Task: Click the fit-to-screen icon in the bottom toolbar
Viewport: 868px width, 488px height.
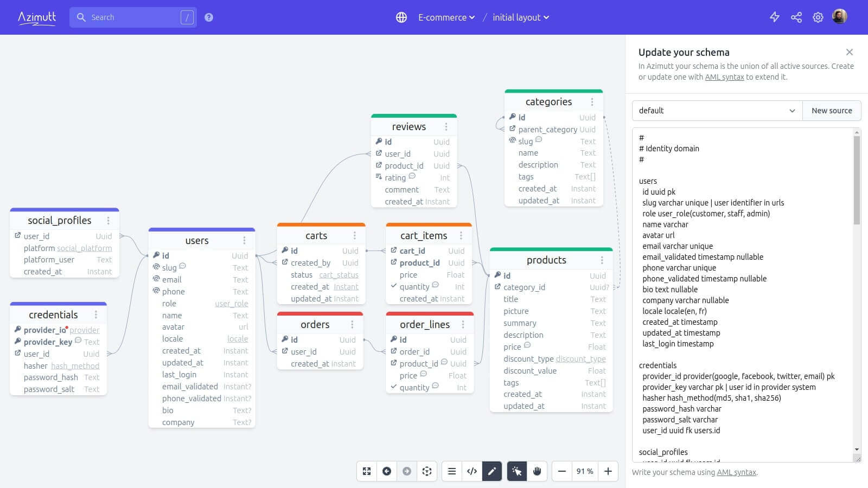Action: (x=367, y=471)
